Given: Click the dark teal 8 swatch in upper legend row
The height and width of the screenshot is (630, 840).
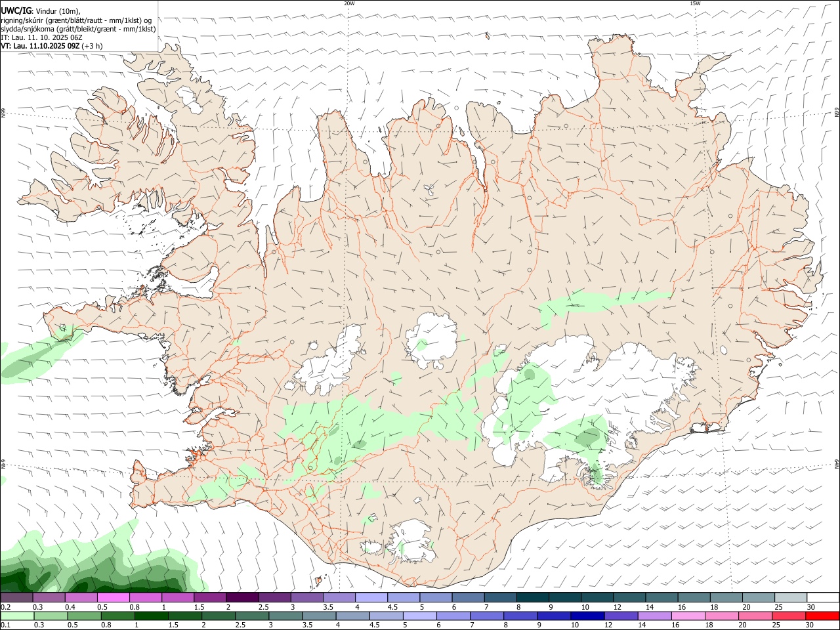Looking at the screenshot, I should point(532,598).
